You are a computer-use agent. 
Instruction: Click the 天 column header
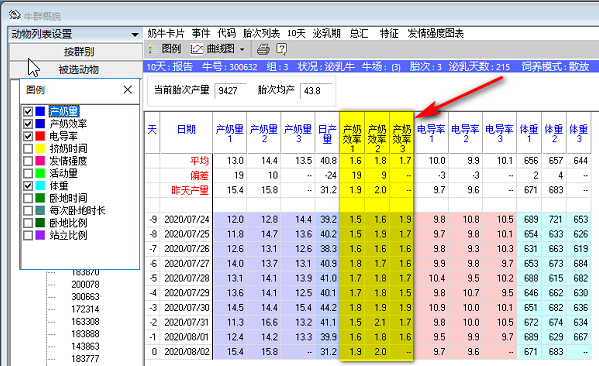pyautogui.click(x=152, y=133)
